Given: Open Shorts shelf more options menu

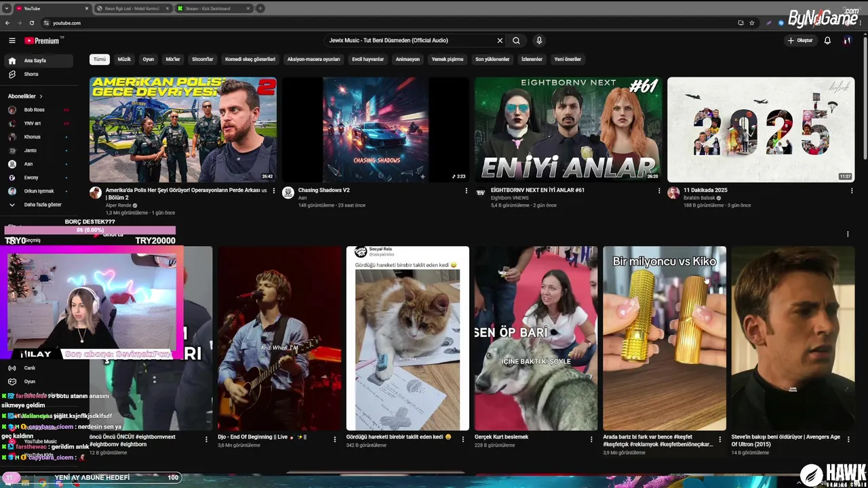Looking at the screenshot, I should click(x=848, y=235).
